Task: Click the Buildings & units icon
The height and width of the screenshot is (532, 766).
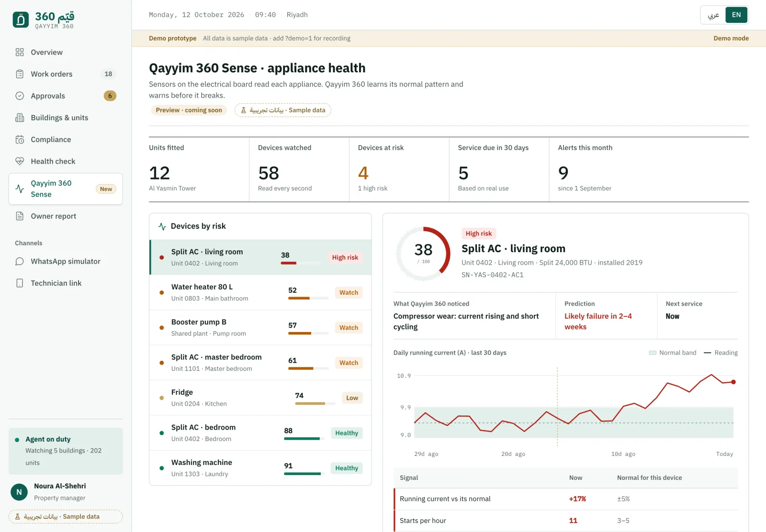Action: pyautogui.click(x=20, y=118)
